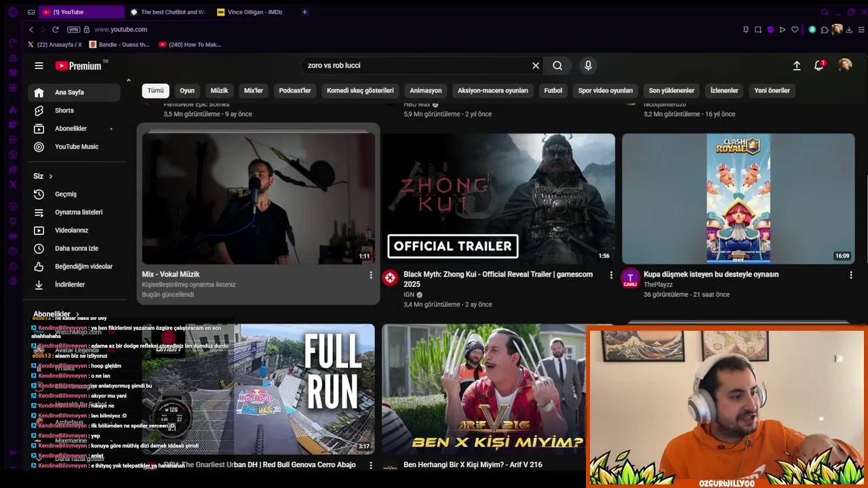Go to Ana Sayfa in sidebar
This screenshot has width=868, height=488.
point(75,92)
